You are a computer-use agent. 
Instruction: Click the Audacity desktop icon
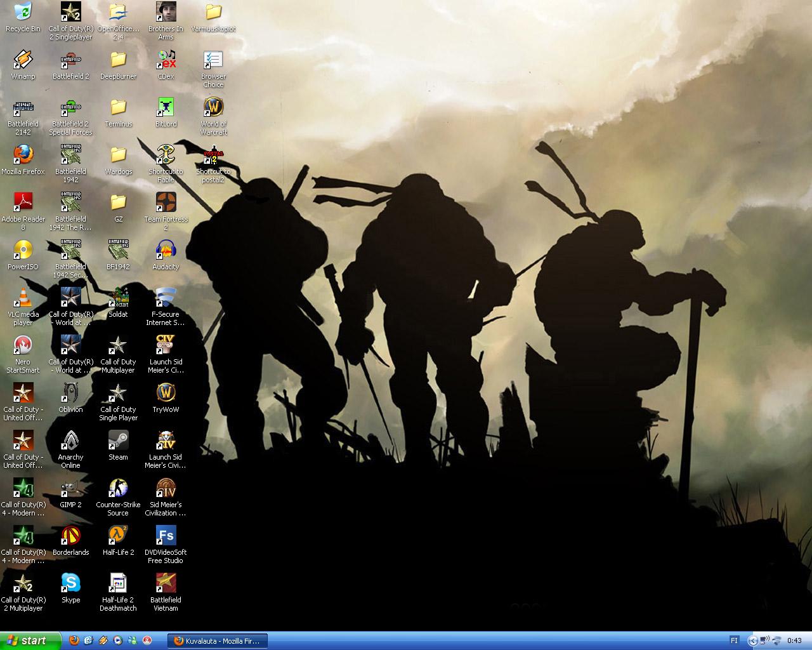coord(166,251)
